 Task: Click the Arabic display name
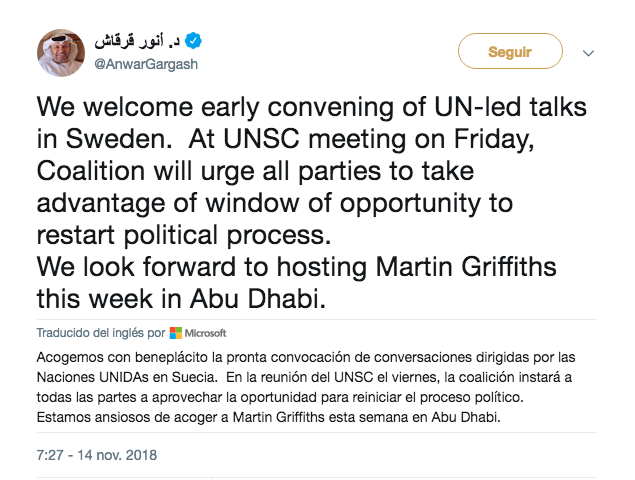click(x=137, y=42)
